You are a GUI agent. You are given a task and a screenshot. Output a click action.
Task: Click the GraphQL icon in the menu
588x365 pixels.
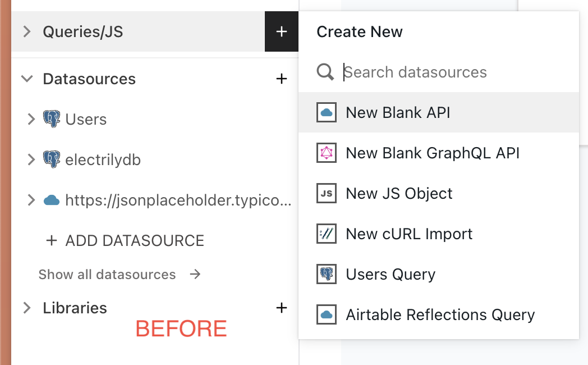point(326,153)
